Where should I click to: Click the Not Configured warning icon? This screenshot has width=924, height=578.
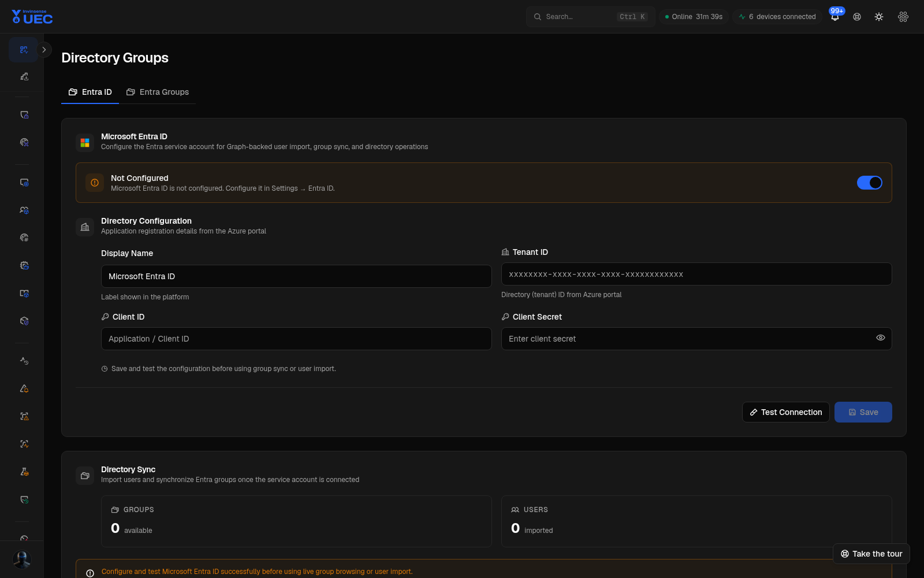click(95, 183)
